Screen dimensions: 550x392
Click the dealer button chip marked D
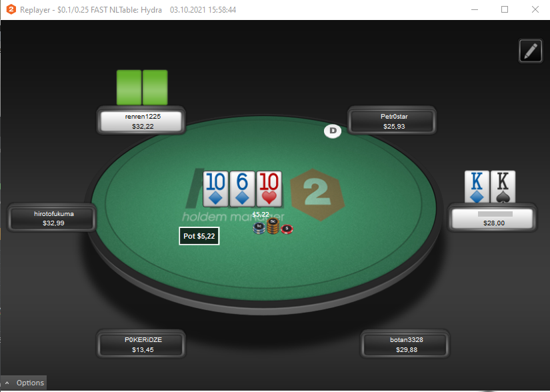coord(333,131)
